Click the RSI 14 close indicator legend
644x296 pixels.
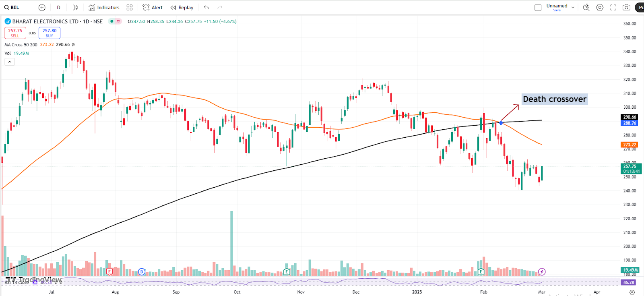click(17, 282)
